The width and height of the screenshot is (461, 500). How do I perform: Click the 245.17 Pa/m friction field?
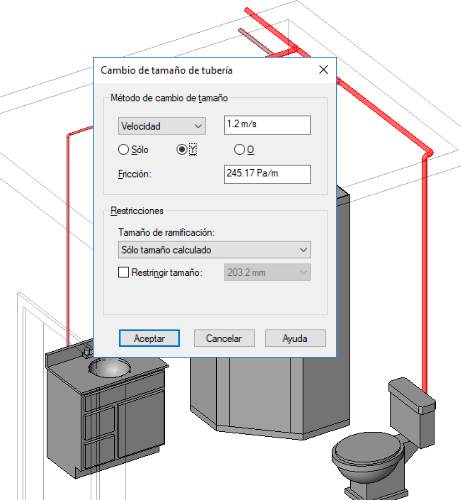click(267, 174)
